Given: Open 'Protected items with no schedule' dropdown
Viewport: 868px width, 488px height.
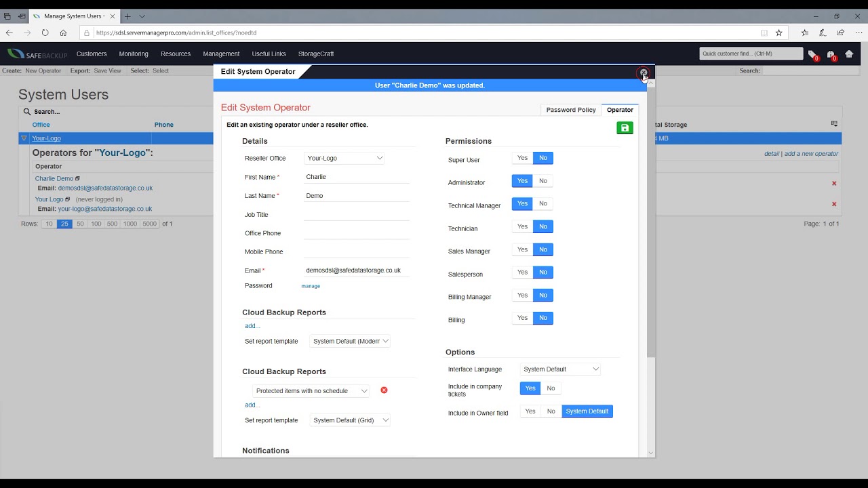Looking at the screenshot, I should [311, 391].
